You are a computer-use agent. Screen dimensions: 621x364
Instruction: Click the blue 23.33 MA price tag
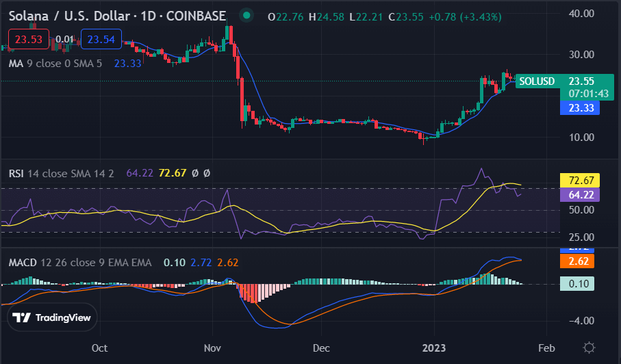(x=580, y=107)
